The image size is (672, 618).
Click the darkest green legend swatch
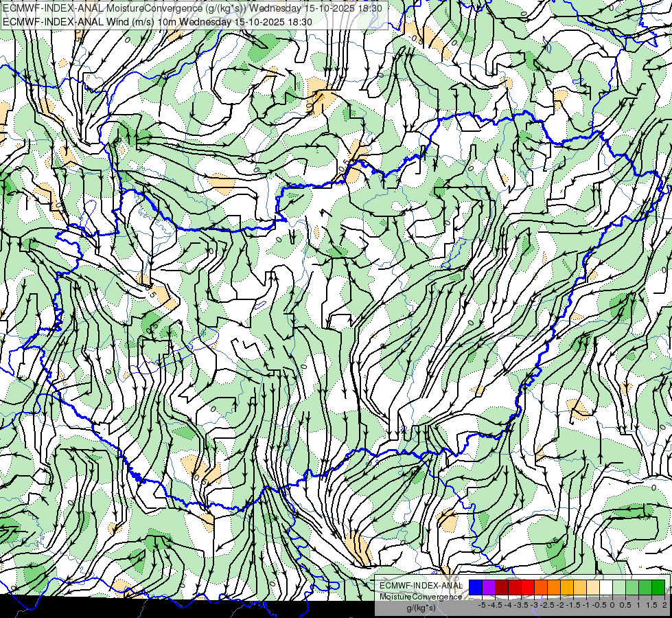click(x=658, y=587)
